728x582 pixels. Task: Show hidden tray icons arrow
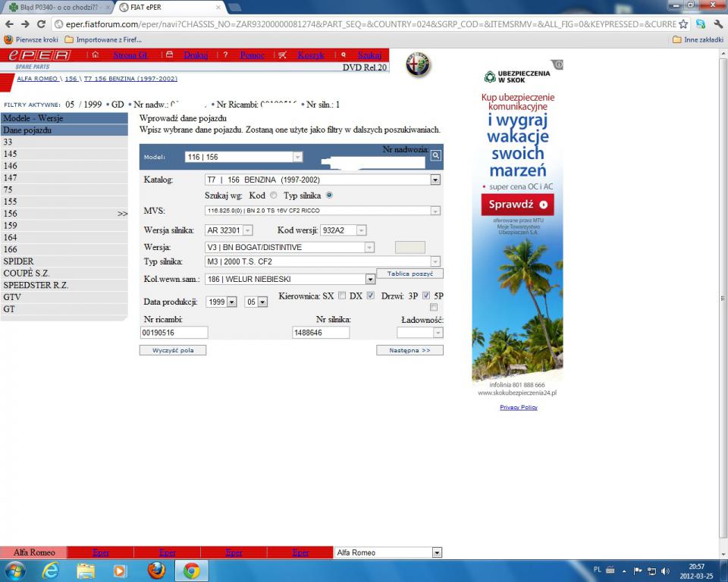point(624,571)
